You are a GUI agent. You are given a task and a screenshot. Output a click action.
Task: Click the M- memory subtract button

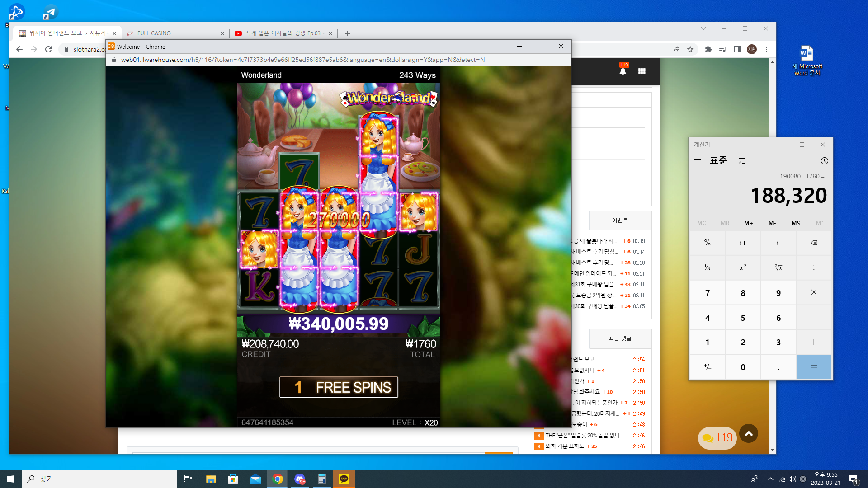click(x=772, y=223)
